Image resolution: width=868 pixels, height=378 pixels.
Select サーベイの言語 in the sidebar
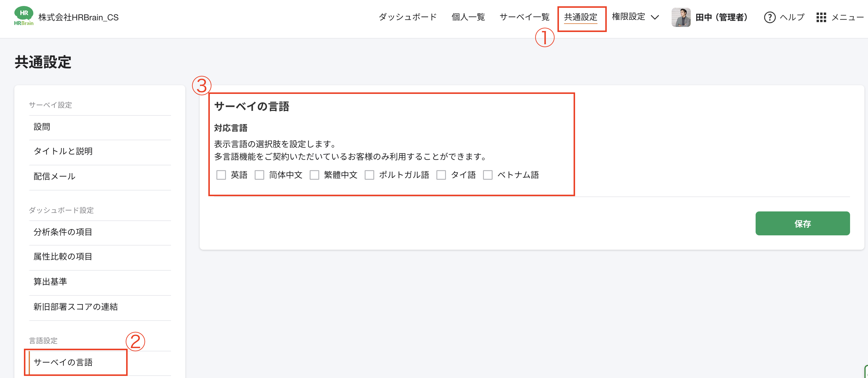pos(64,362)
